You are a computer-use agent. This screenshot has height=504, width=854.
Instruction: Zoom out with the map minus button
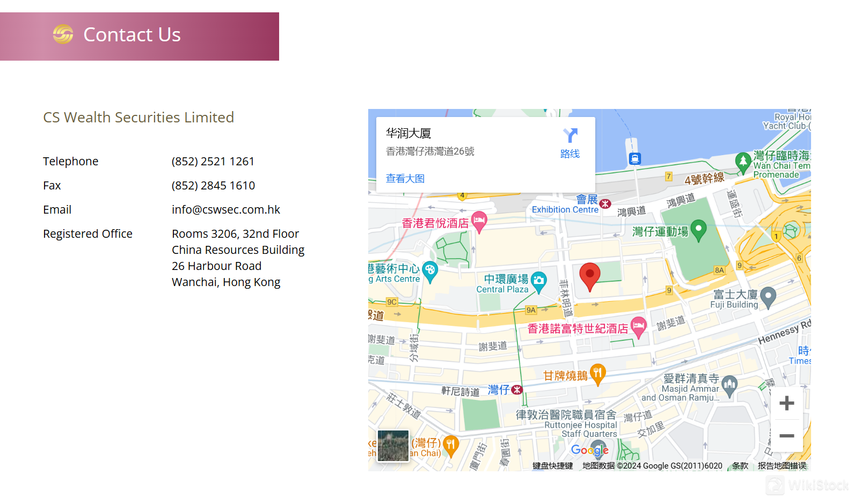pyautogui.click(x=787, y=436)
